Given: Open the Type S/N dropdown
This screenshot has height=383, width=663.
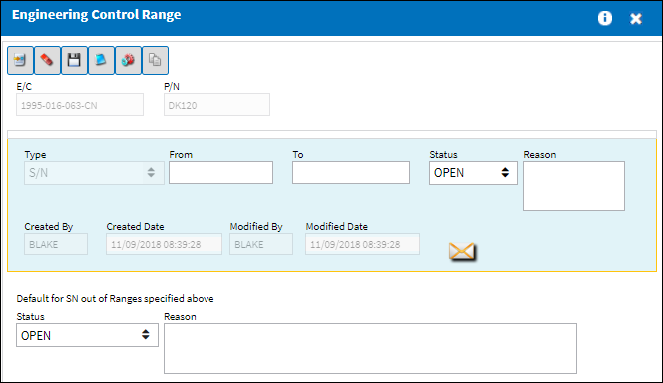Looking at the screenshot, I should 94,173.
